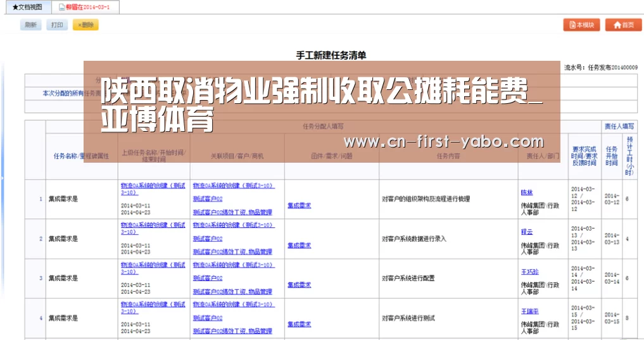
Task: Click row 2 estimated hours value 4
Action: tap(627, 239)
